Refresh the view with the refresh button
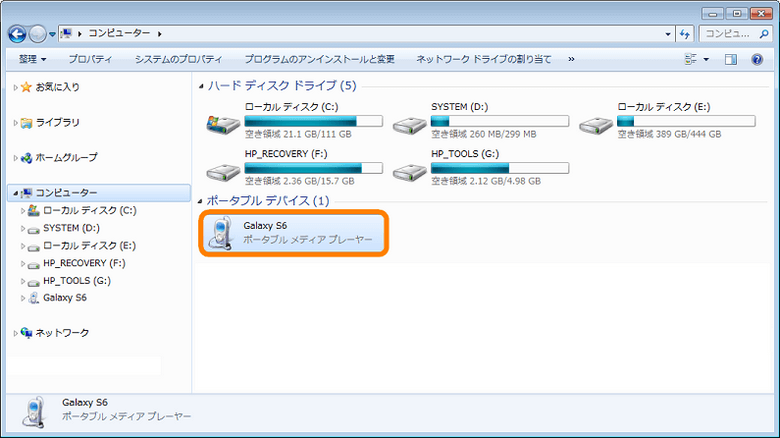 (684, 34)
